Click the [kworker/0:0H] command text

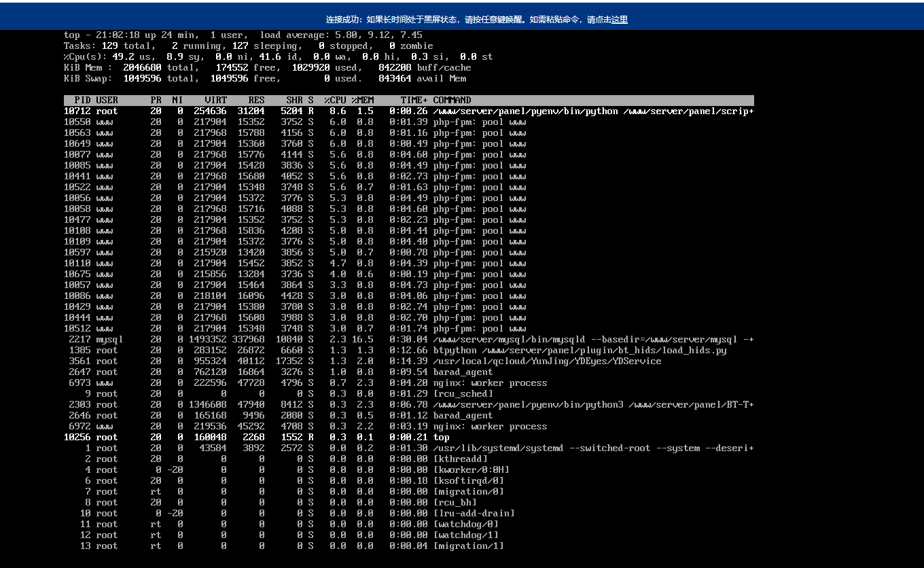pyautogui.click(x=471, y=469)
